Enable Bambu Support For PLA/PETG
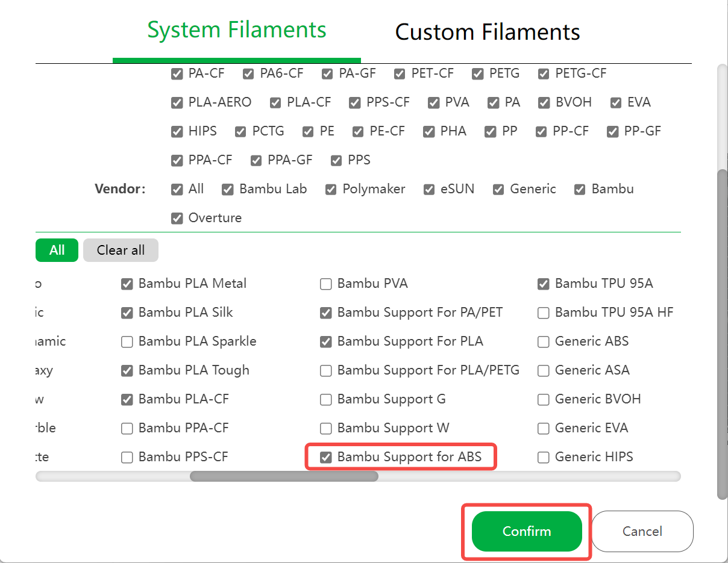The image size is (728, 563). tap(325, 370)
